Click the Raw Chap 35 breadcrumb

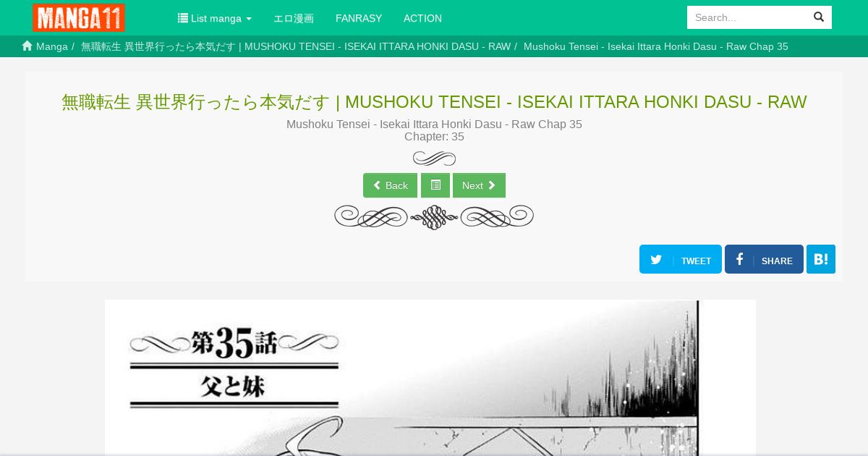pos(655,46)
